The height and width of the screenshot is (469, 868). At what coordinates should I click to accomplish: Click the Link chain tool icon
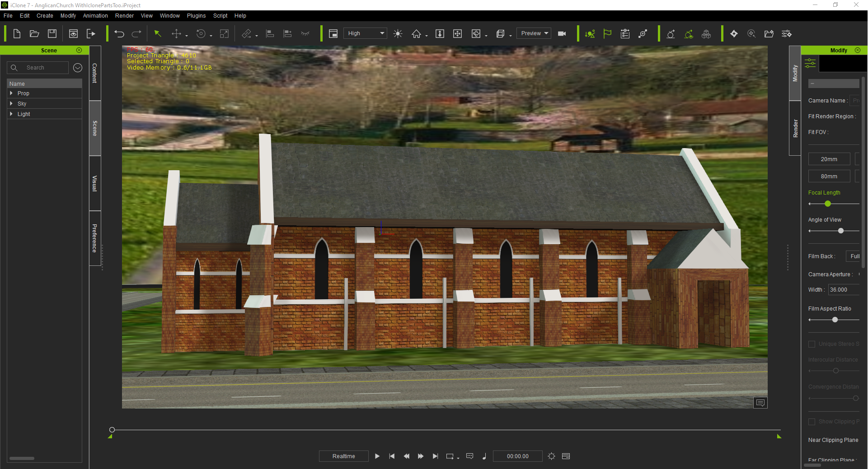click(x=246, y=33)
